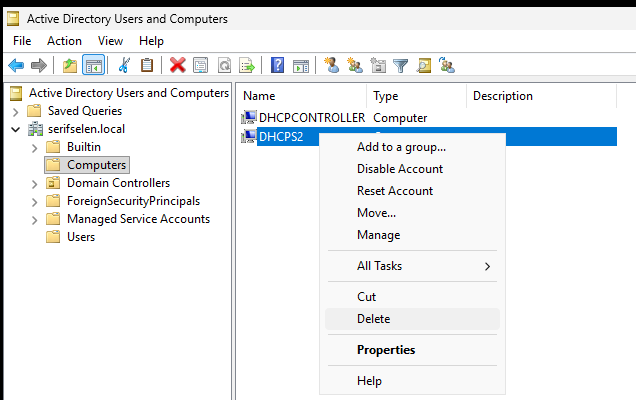636x400 pixels.
Task: Choose Properties in context menu
Action: (412, 350)
